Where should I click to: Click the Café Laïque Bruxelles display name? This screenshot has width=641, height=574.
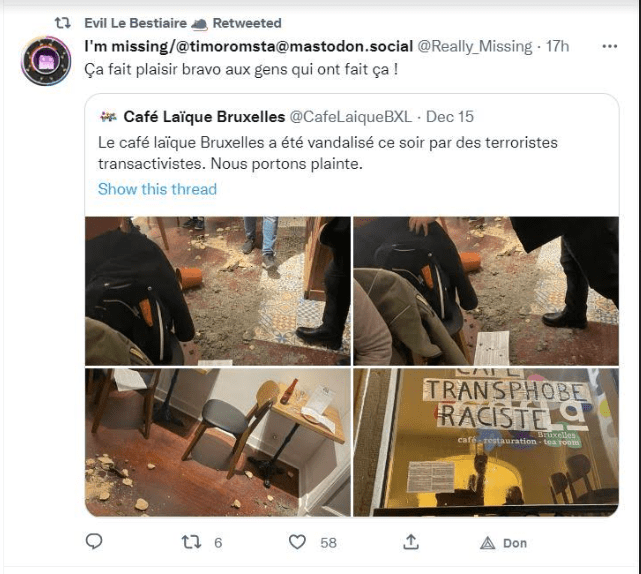[x=204, y=117]
